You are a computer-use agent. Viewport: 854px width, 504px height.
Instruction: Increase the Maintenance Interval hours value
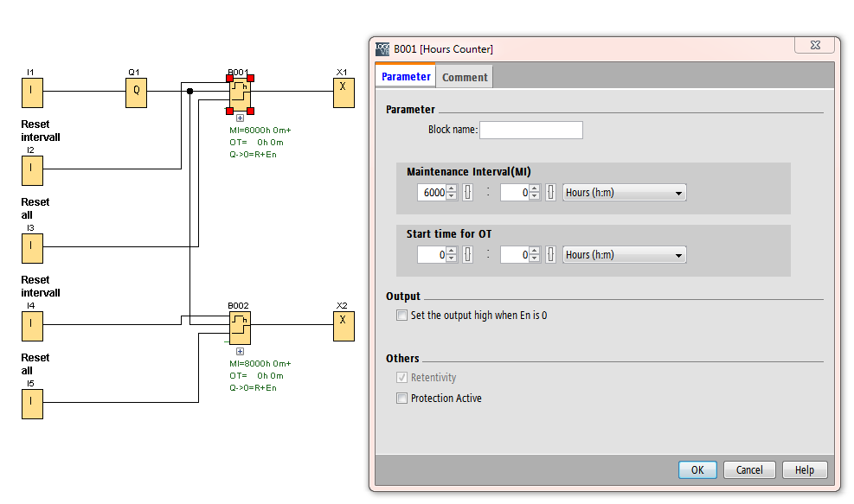click(x=451, y=189)
